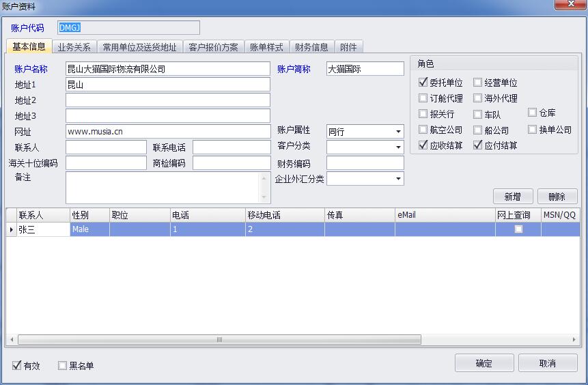Check the 航空公司 checkbox
Screen dimensions: 588x385
point(423,129)
